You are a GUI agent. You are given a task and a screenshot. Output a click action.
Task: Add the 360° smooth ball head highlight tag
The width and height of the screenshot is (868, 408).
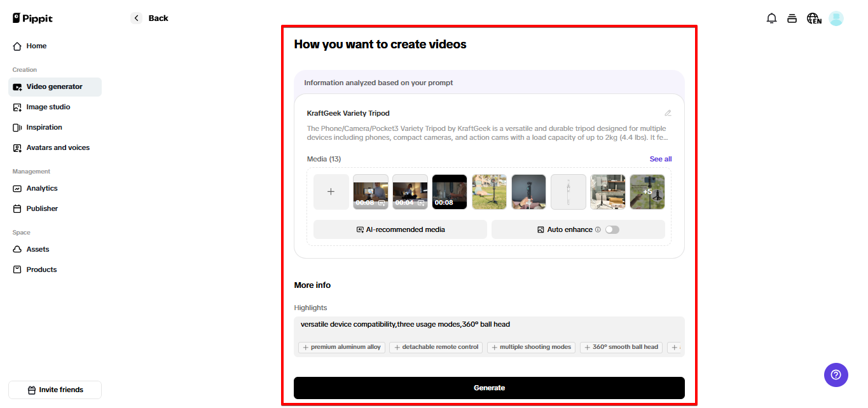click(621, 347)
